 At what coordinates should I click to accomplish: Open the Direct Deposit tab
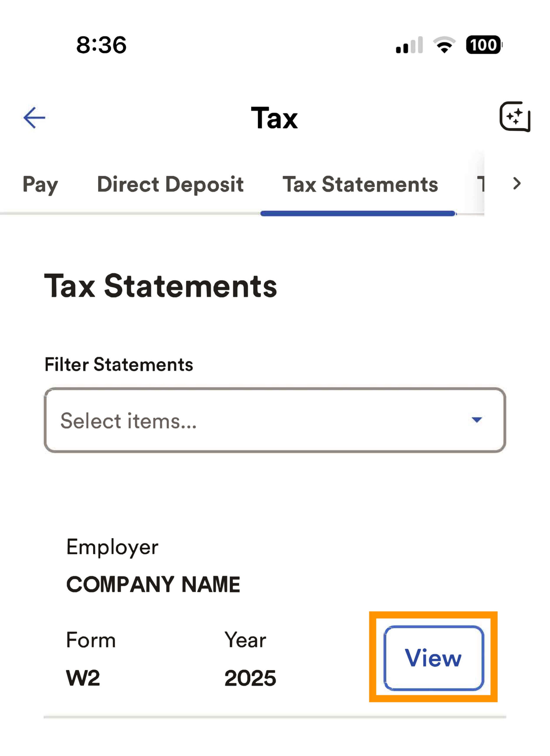170,184
